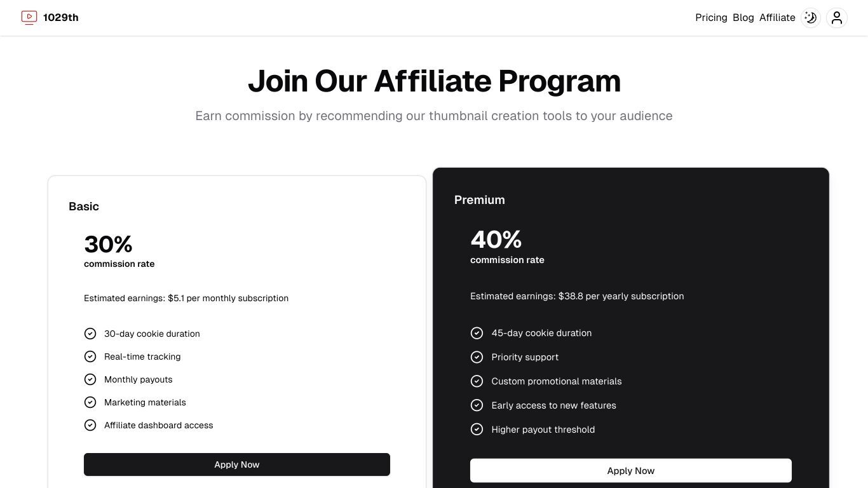The image size is (868, 488).
Task: Click the 1029th video logo icon
Action: click(29, 18)
